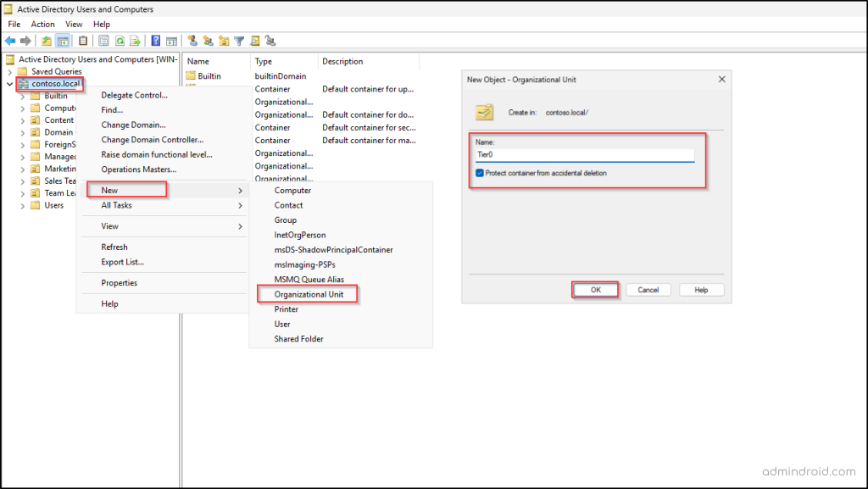Click the Refresh toolbar icon
This screenshot has height=489, width=868.
click(120, 41)
